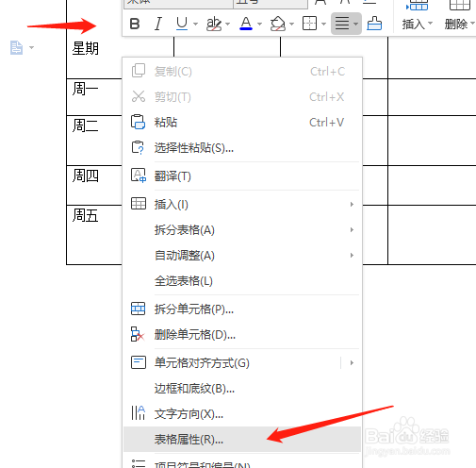
Task: Select the format painter brush icon
Action: coord(374,24)
